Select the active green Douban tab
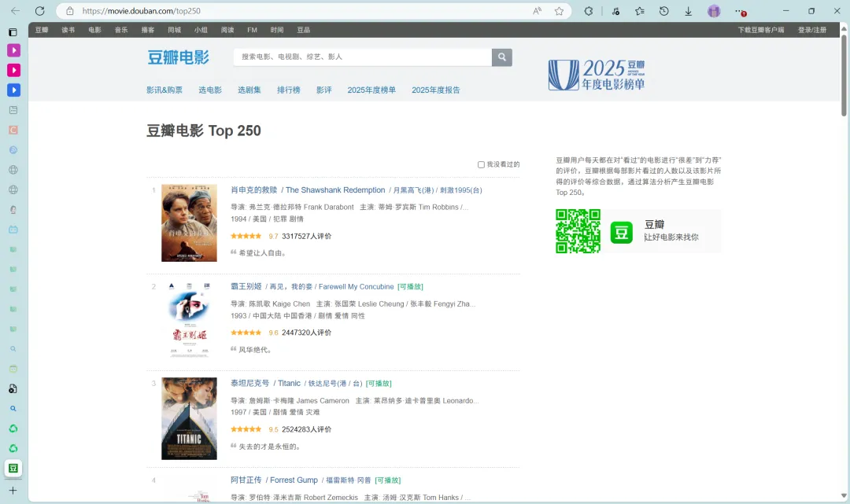The height and width of the screenshot is (504, 850). click(x=13, y=469)
